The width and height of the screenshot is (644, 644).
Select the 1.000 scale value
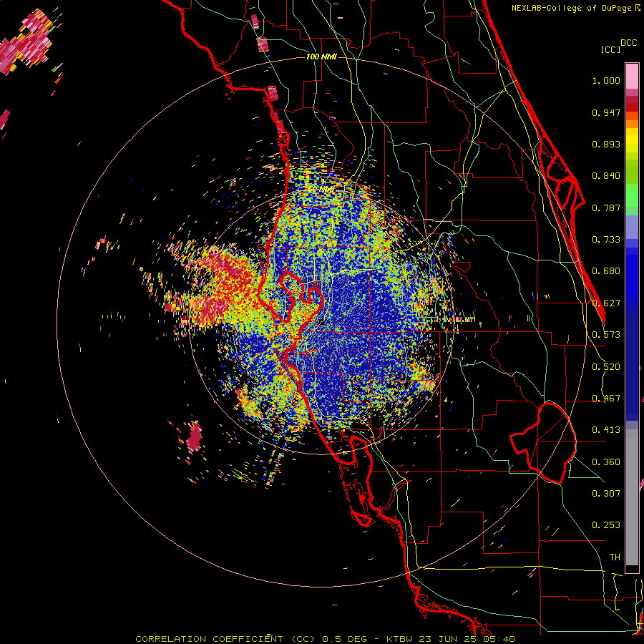point(606,80)
